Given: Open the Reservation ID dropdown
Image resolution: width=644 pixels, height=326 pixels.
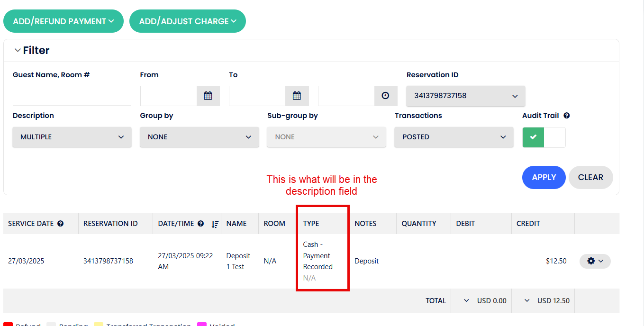Looking at the screenshot, I should (466, 96).
